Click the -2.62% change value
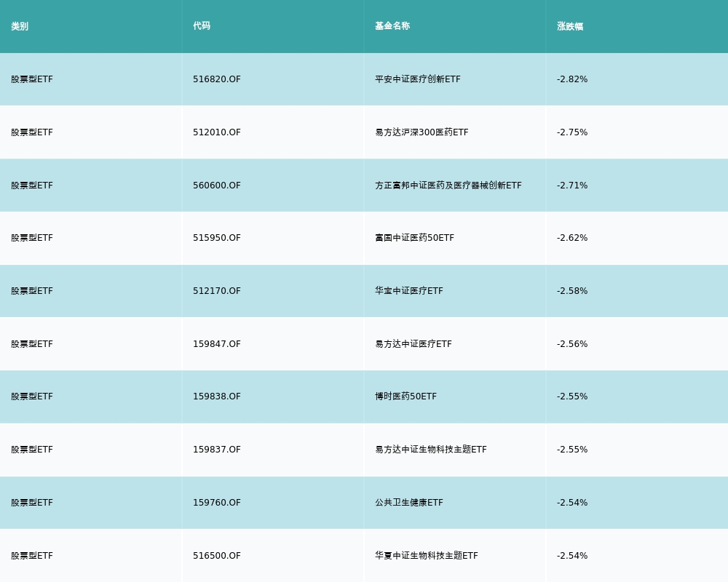Viewport: 728px width, 582px height. tap(572, 238)
